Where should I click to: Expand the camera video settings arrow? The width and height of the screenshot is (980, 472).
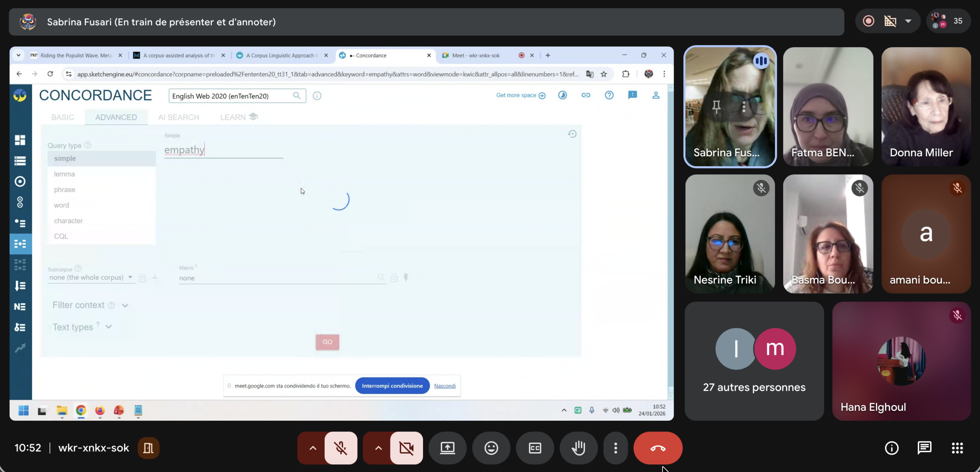coord(378,448)
